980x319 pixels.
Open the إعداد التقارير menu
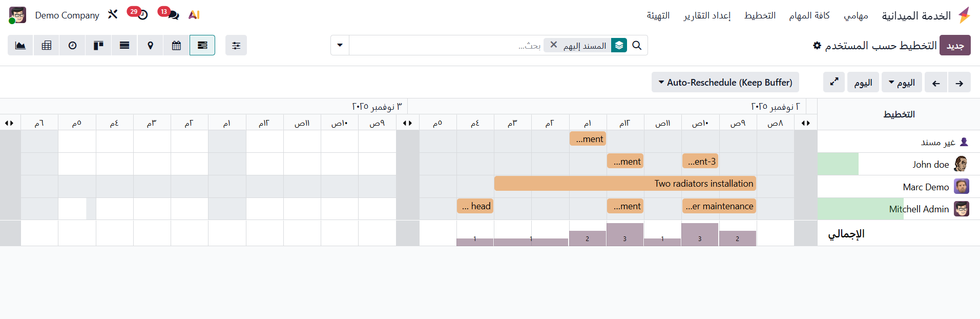tap(707, 15)
